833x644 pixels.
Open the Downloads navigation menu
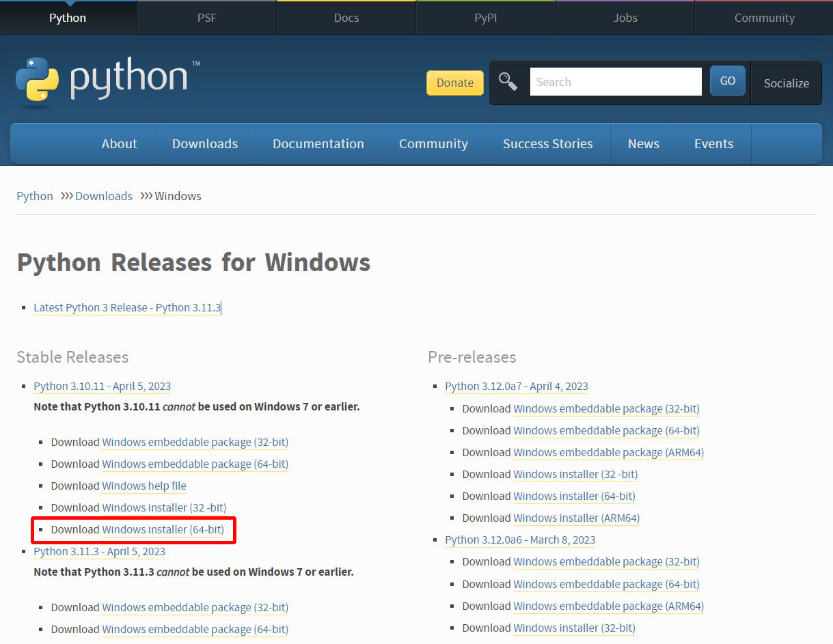click(205, 144)
